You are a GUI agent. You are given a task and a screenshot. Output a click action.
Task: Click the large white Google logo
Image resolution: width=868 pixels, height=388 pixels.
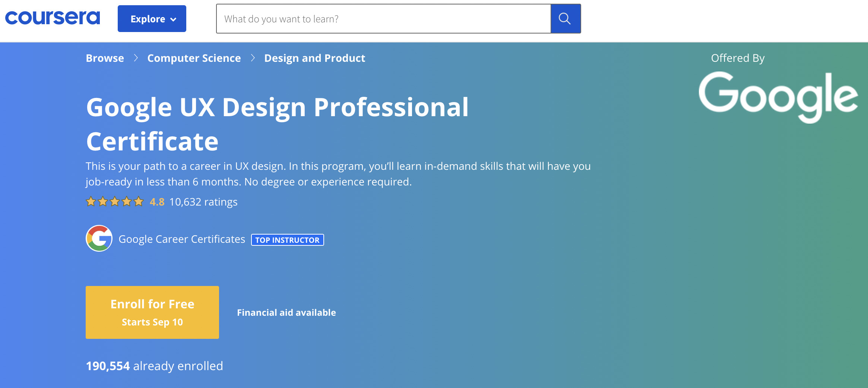778,96
